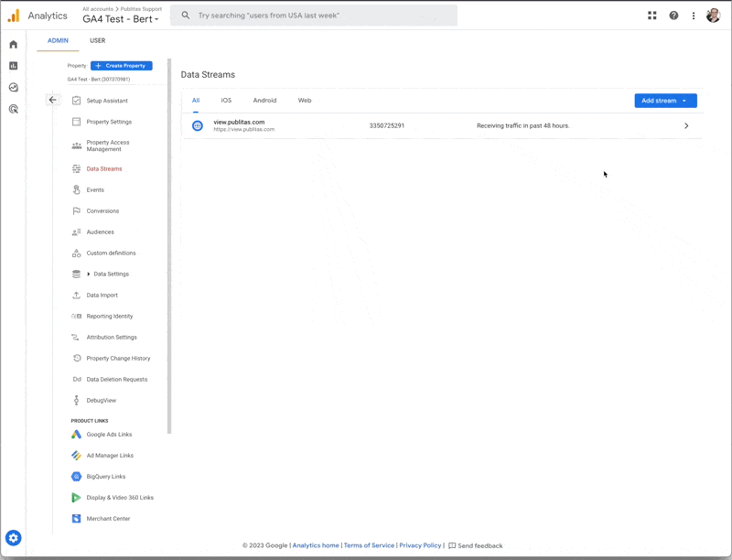Viewport: 732px width, 560px height.
Task: Click the Setup Assistant checkbox icon
Action: [77, 101]
